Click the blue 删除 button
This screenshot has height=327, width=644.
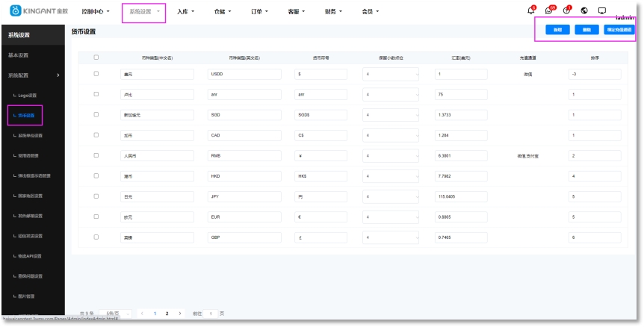point(586,31)
